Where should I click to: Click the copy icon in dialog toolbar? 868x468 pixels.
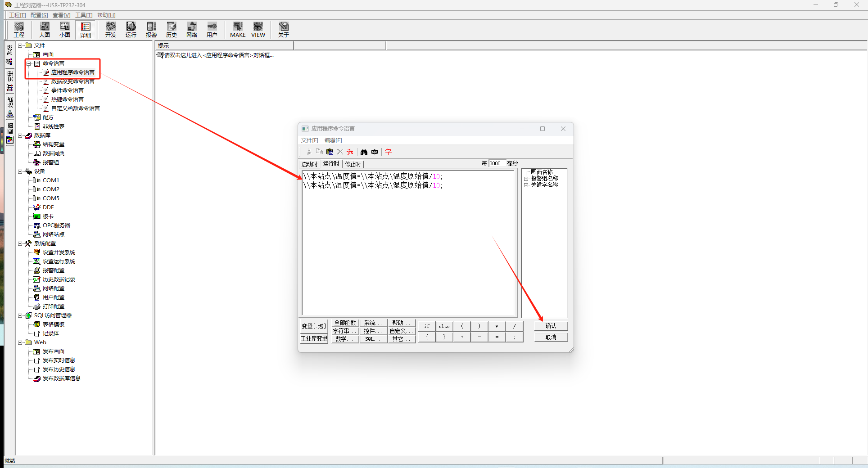pyautogui.click(x=319, y=152)
